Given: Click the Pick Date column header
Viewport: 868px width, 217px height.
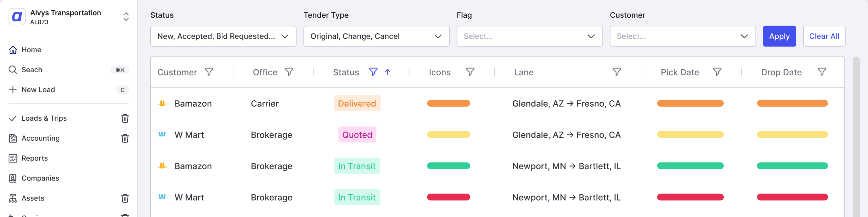Looking at the screenshot, I should [x=680, y=72].
